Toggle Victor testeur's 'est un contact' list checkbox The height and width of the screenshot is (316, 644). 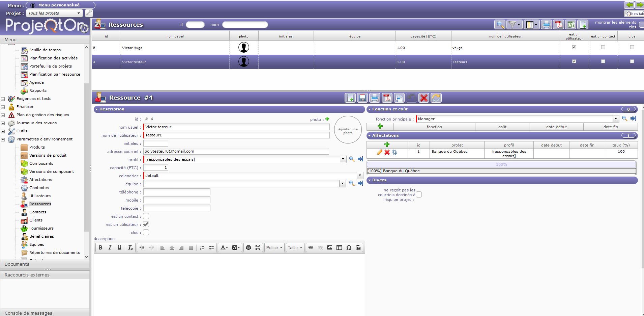(x=603, y=61)
